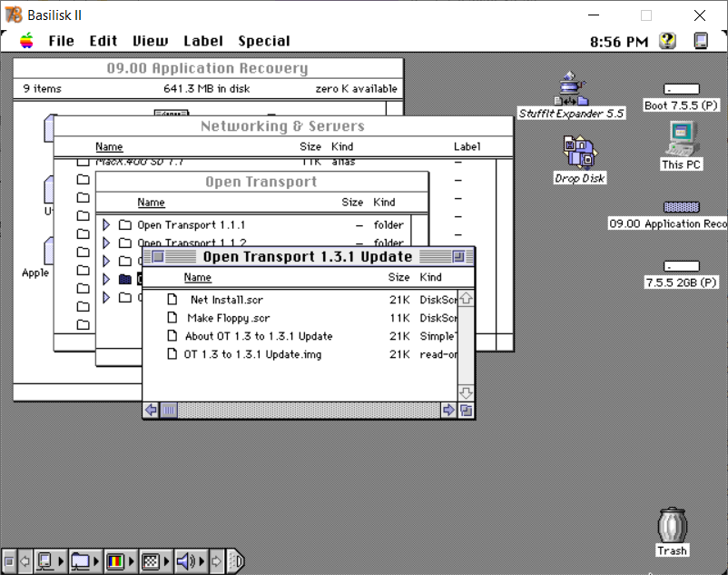Click the horizontal scroll thumb in front window
728x575 pixels.
[x=169, y=410]
